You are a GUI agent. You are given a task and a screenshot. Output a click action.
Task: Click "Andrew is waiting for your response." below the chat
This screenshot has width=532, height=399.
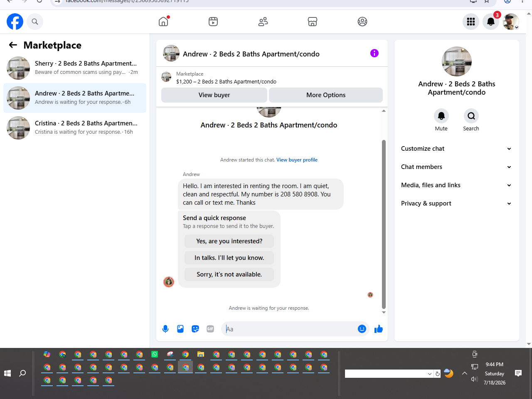click(x=269, y=308)
